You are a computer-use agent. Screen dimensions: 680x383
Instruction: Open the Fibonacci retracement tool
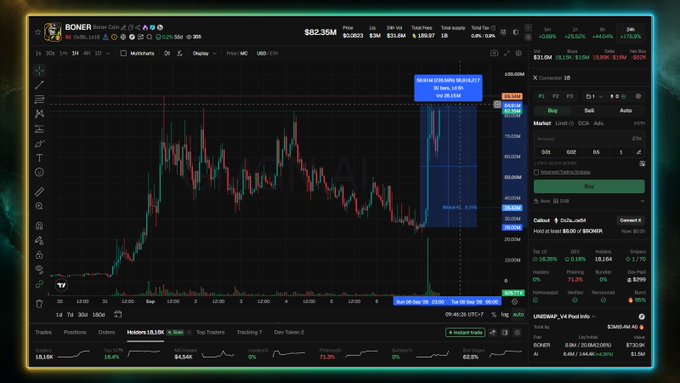coord(39,99)
